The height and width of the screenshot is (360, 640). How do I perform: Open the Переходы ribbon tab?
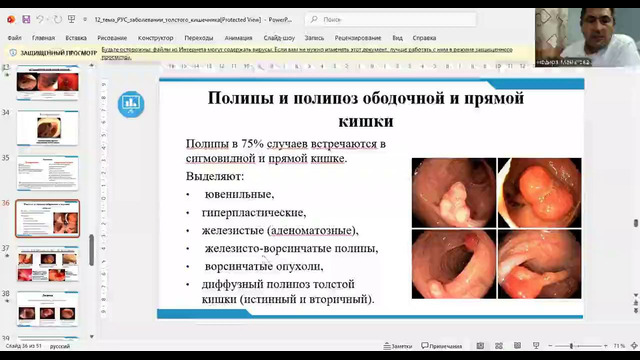pos(199,38)
